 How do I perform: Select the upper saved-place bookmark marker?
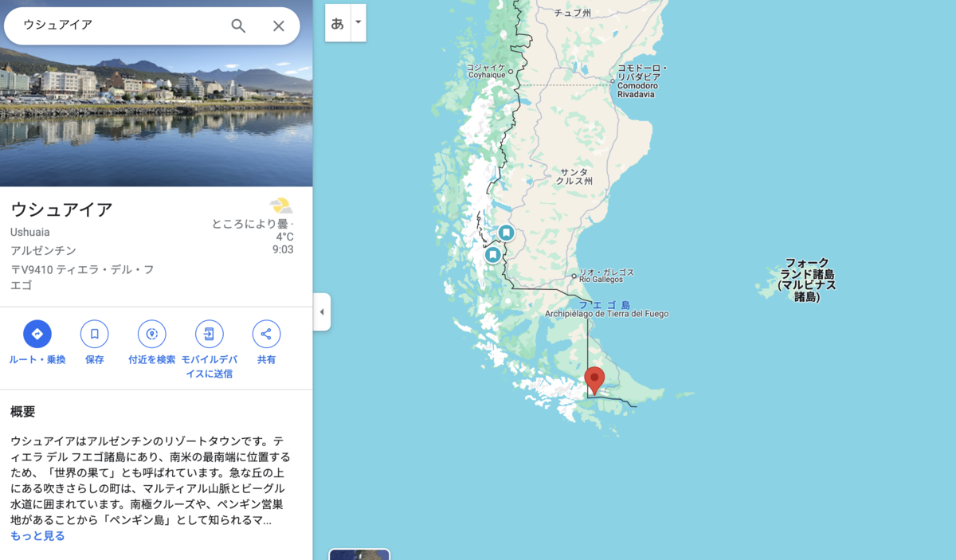pos(507,233)
